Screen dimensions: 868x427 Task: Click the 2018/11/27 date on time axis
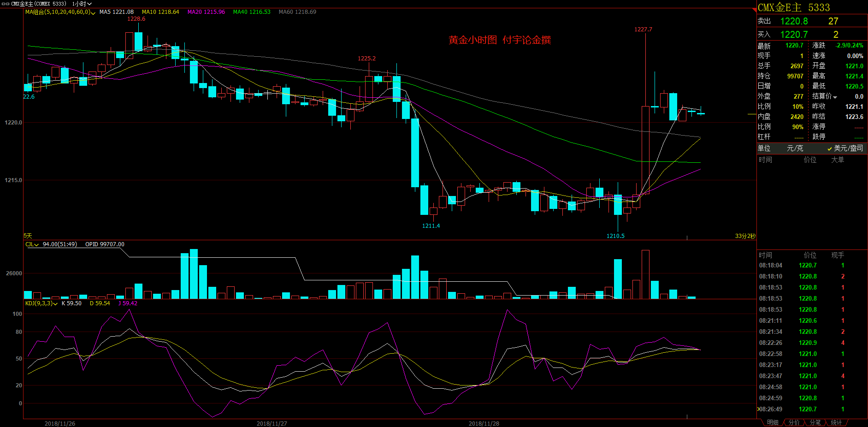(x=272, y=423)
